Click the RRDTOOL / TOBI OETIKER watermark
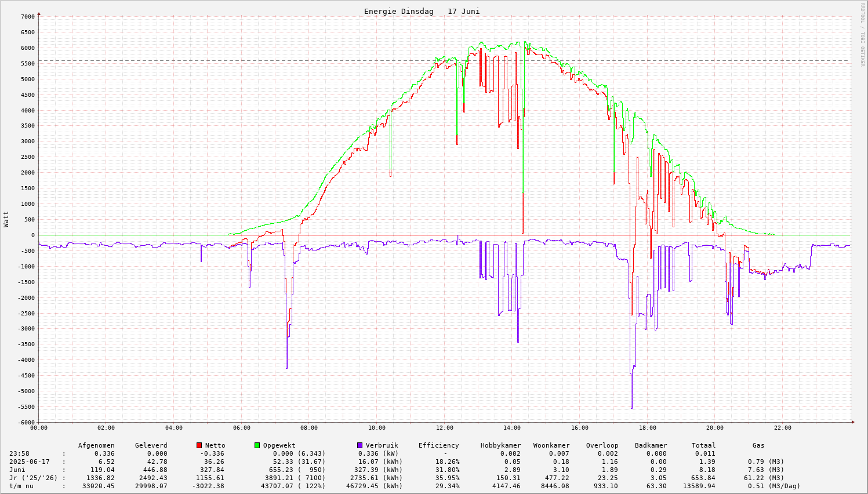 (x=862, y=34)
